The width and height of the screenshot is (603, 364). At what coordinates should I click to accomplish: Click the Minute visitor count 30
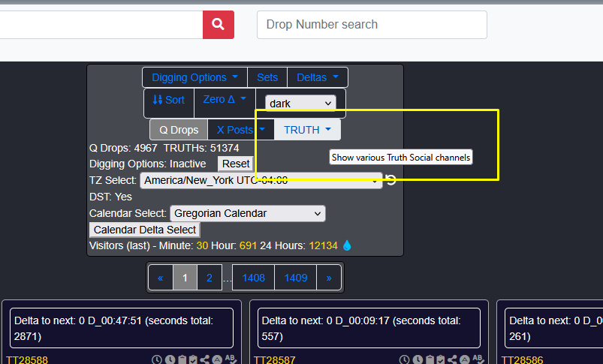click(x=202, y=245)
